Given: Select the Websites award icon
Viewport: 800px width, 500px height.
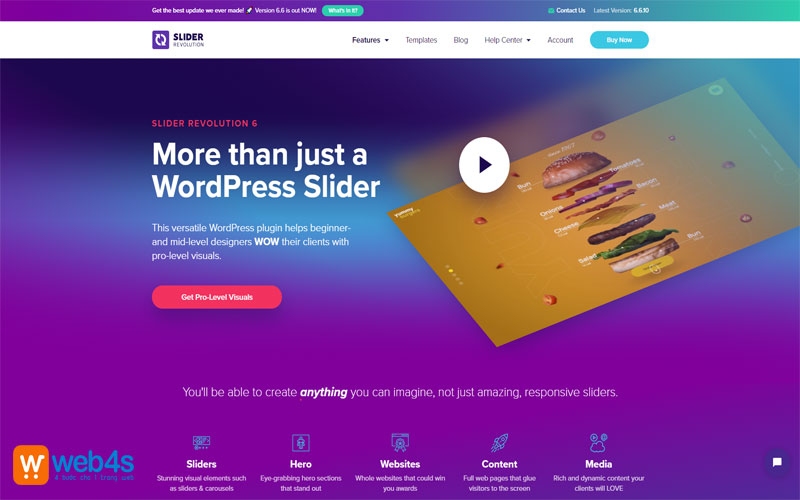Looking at the screenshot, I should tap(400, 442).
